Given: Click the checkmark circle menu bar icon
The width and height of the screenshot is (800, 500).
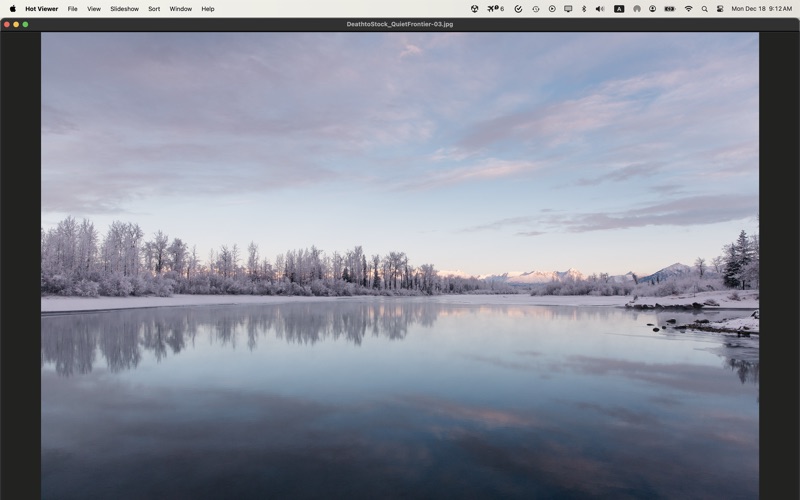Looking at the screenshot, I should click(518, 9).
